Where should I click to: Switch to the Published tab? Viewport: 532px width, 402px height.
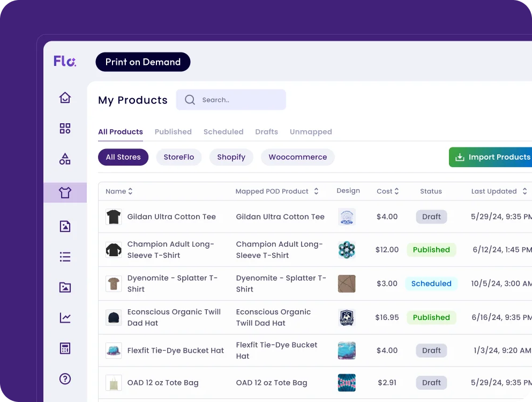point(173,132)
